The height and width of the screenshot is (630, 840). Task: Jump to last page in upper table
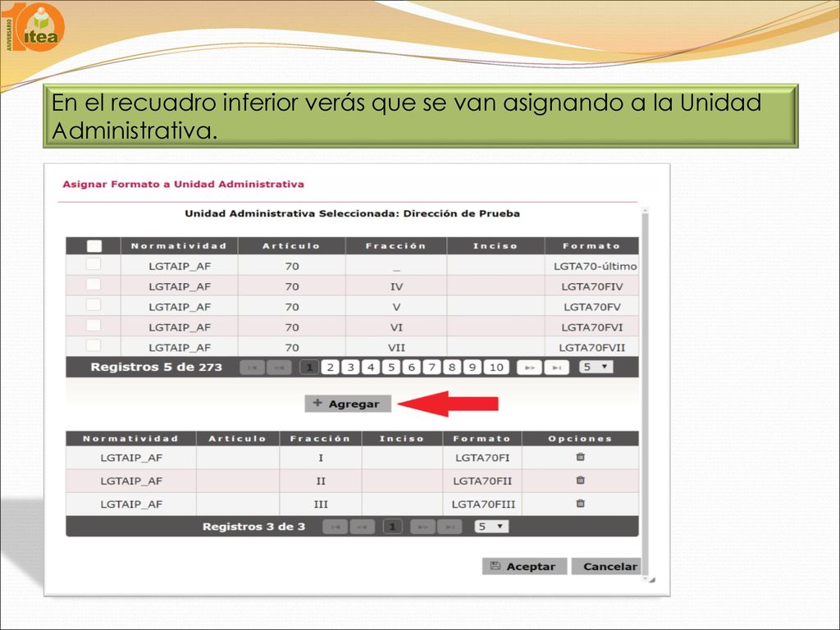coord(557,367)
